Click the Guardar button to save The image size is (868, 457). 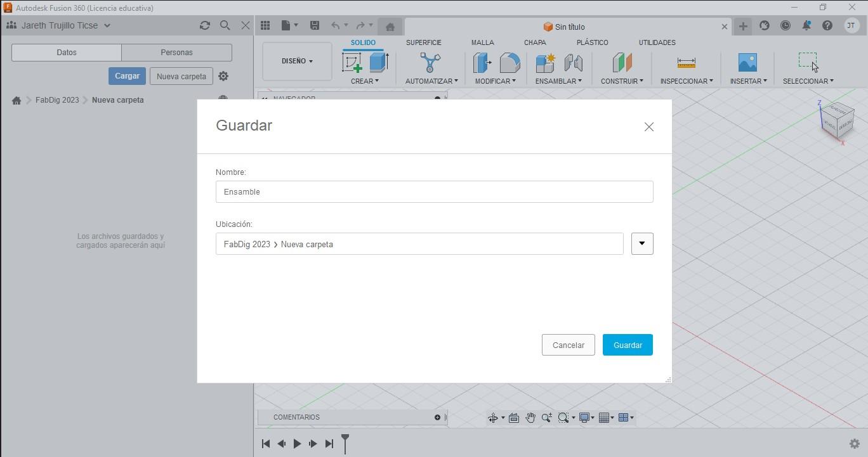point(627,345)
